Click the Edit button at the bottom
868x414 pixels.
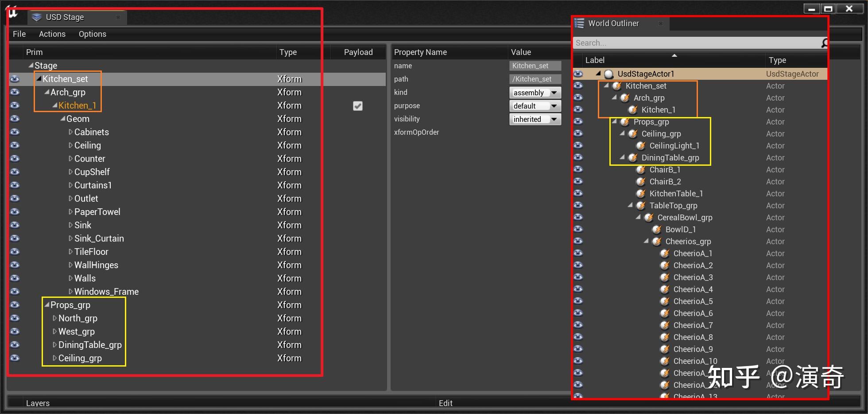(445, 402)
